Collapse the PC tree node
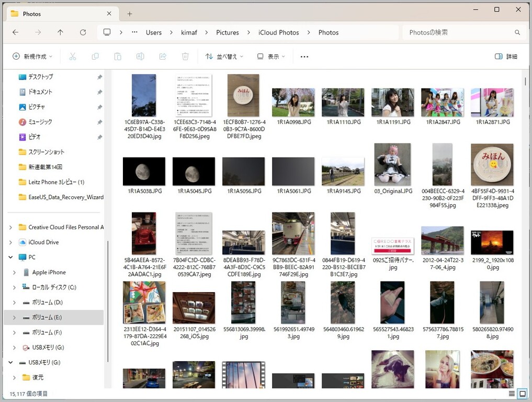The height and width of the screenshot is (402, 532). click(x=10, y=258)
